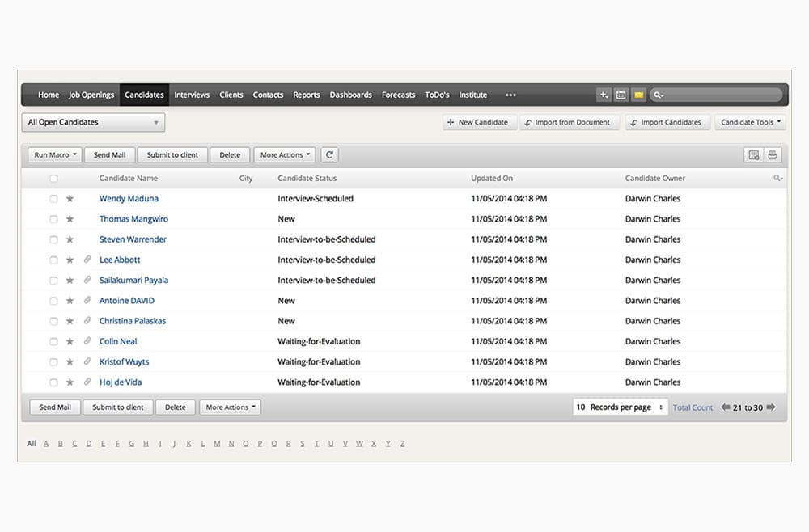Check the box for Wendy Maduna
Screen dimensions: 809x532
coord(53,198)
